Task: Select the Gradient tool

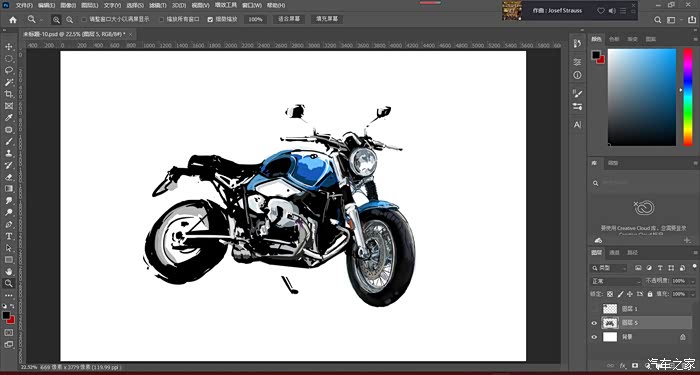Action: (x=8, y=189)
